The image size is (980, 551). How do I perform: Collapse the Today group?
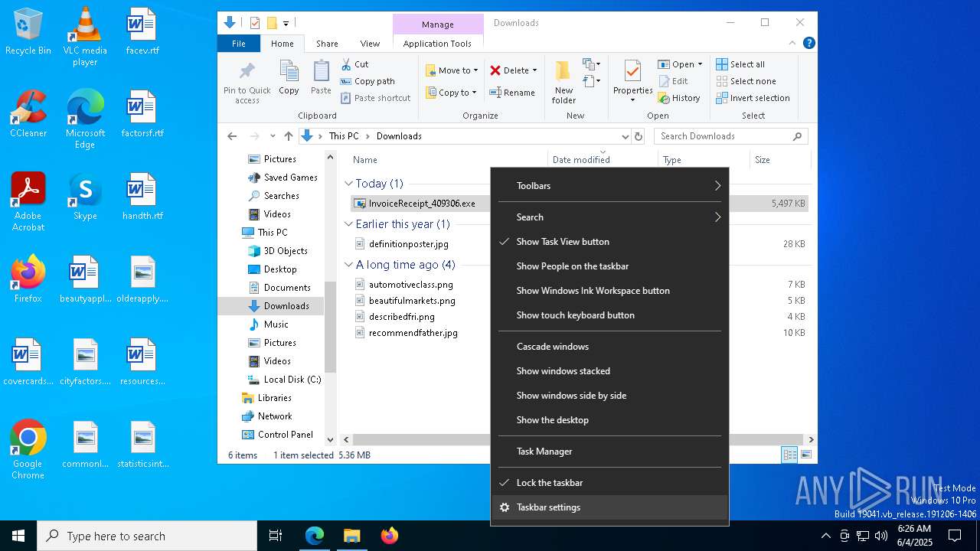(348, 184)
